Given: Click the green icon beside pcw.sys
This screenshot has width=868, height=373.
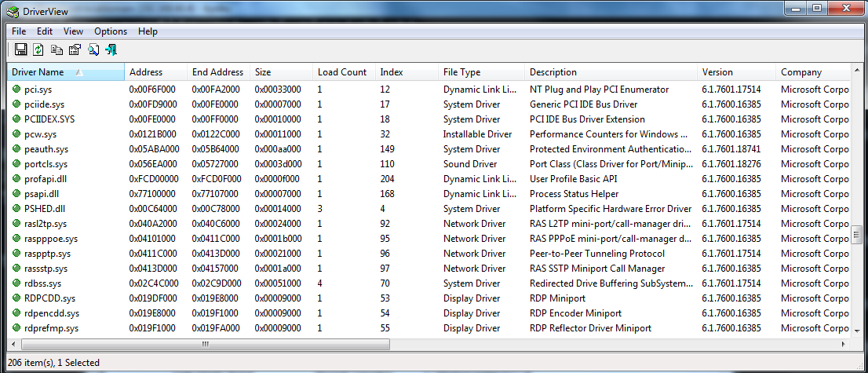Looking at the screenshot, I should point(16,134).
